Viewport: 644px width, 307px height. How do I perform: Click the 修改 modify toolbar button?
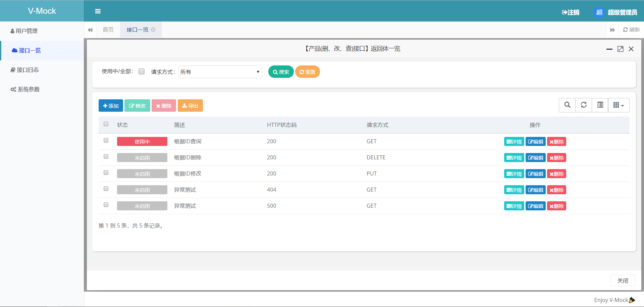click(x=137, y=106)
